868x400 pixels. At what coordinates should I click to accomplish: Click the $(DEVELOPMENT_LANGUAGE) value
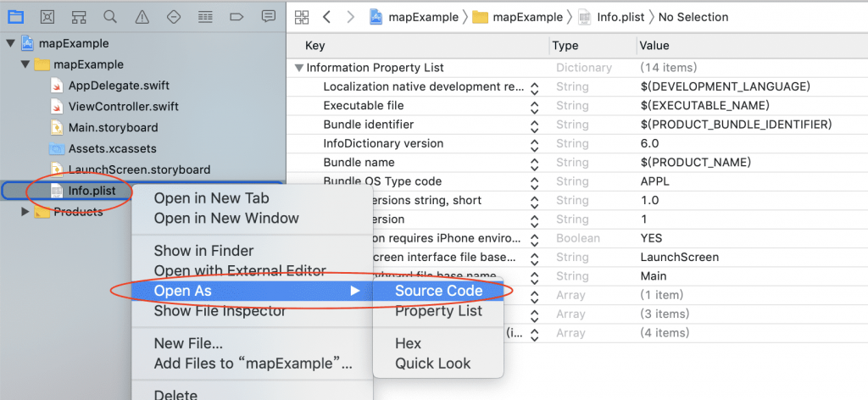[x=726, y=86]
